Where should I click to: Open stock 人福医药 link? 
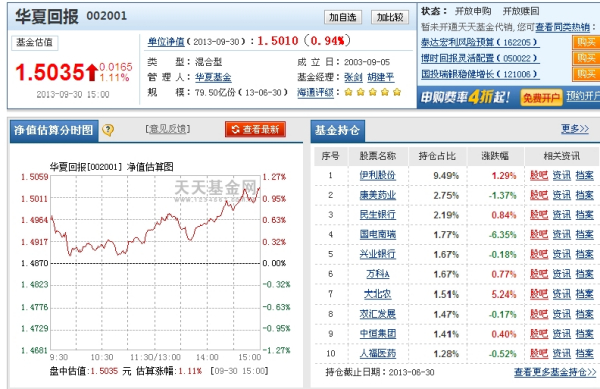click(377, 354)
